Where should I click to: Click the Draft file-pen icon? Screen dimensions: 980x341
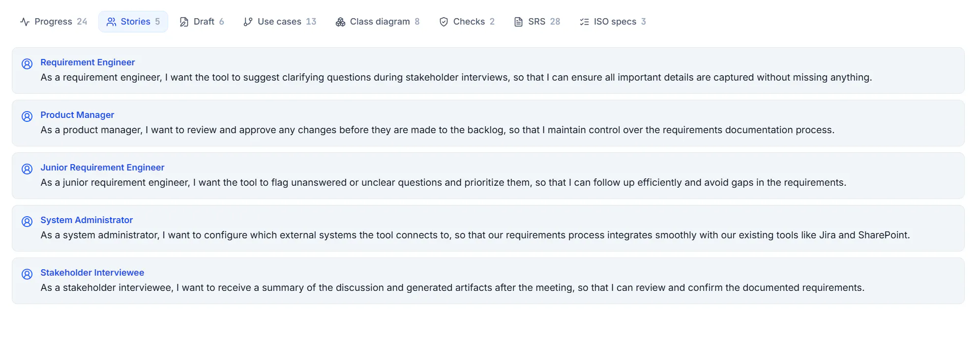coord(184,22)
